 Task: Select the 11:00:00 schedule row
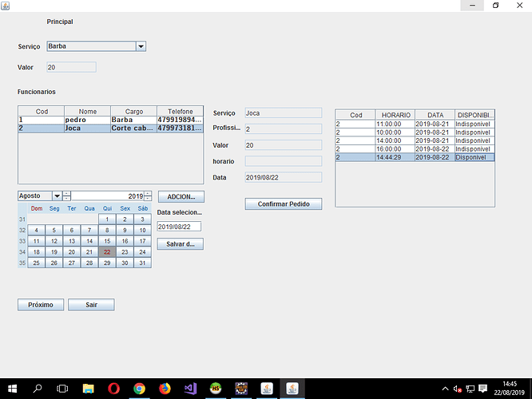click(x=415, y=124)
